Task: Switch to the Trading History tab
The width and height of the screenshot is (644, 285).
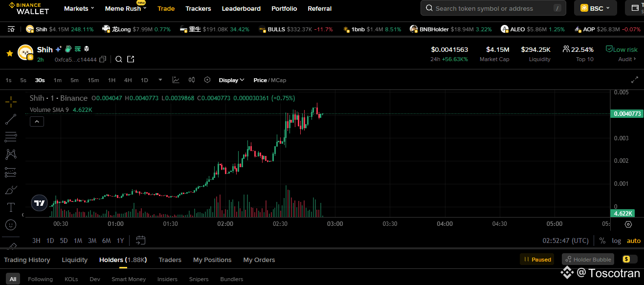Action: coord(27,260)
